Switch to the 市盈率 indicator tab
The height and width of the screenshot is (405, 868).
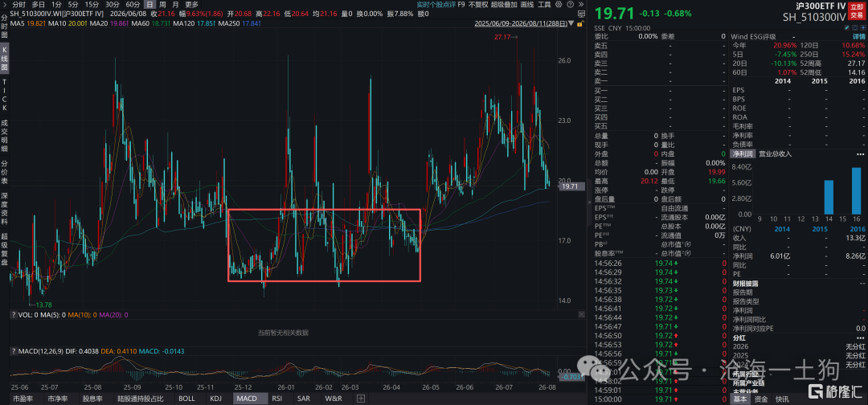[x=23, y=398]
